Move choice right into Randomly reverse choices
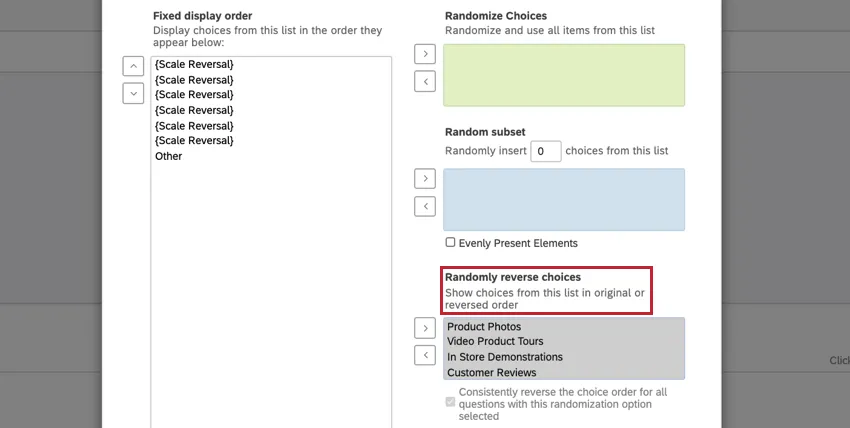 click(x=425, y=327)
